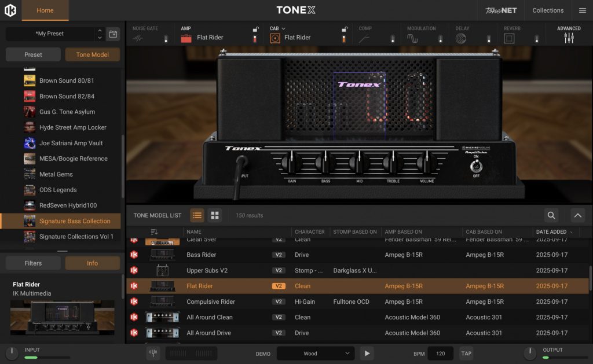This screenshot has width=593, height=364.
Task: Click the IK logo on Bass Rider row
Action: point(134,255)
